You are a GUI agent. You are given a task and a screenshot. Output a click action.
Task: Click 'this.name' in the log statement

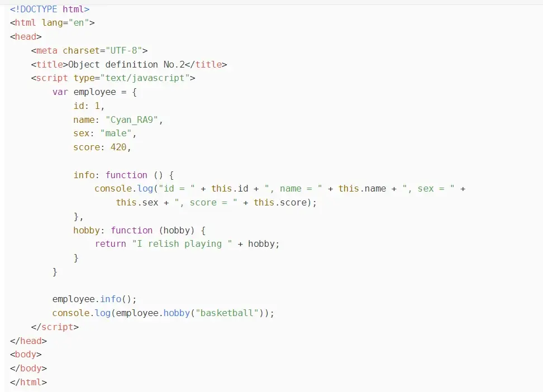[362, 189]
